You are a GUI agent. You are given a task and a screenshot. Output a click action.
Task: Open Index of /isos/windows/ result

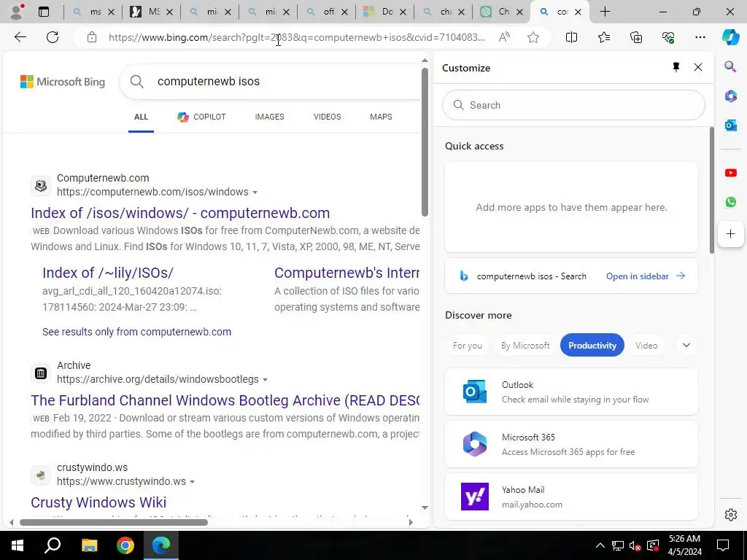click(x=180, y=213)
